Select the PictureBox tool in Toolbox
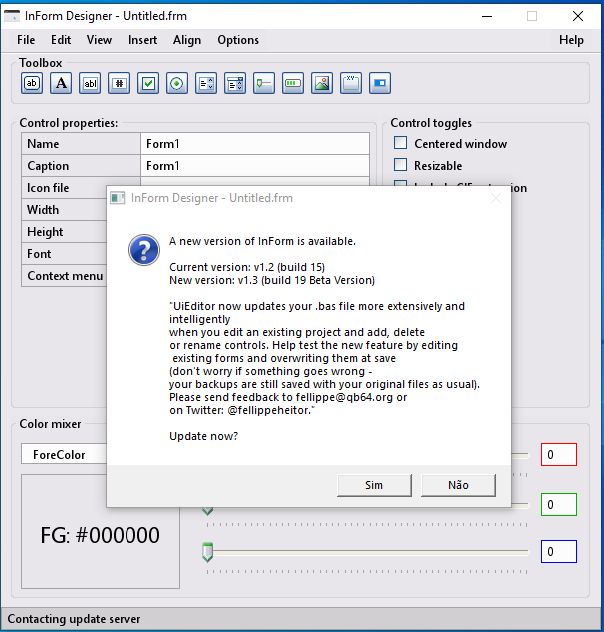Viewport: 604px width, 632px height. [x=322, y=83]
